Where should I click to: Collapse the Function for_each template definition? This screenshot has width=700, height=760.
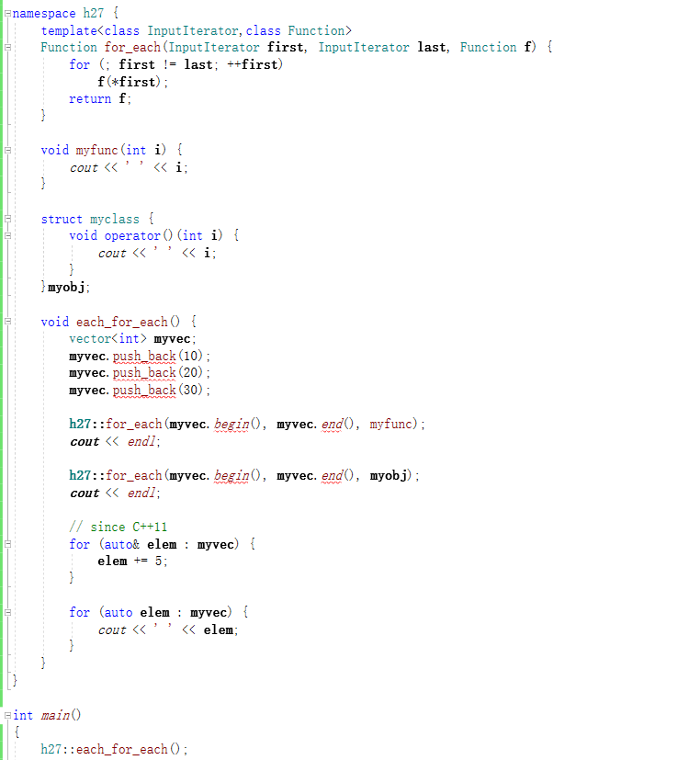pyautogui.click(x=7, y=48)
